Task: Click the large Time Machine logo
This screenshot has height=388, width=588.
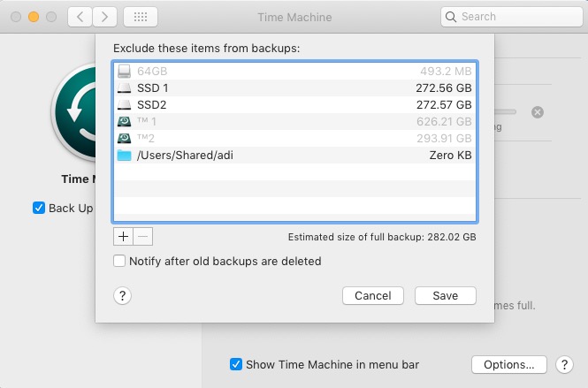Action: point(75,112)
